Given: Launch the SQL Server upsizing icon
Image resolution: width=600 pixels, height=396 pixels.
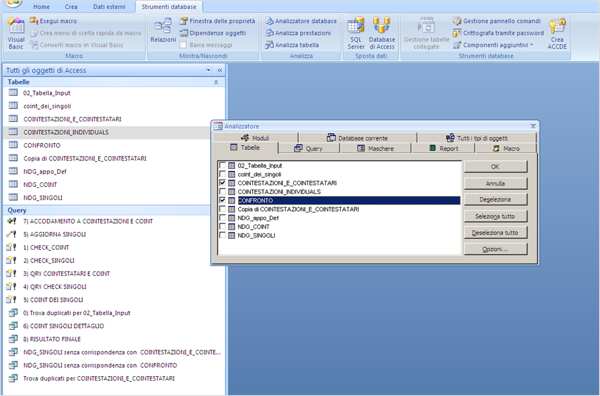Looking at the screenshot, I should 355,34.
